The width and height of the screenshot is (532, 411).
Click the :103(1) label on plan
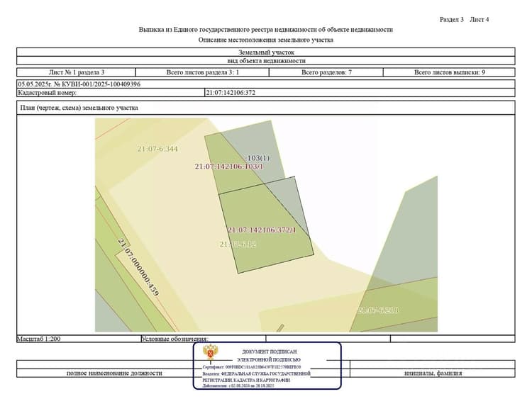pos(257,158)
